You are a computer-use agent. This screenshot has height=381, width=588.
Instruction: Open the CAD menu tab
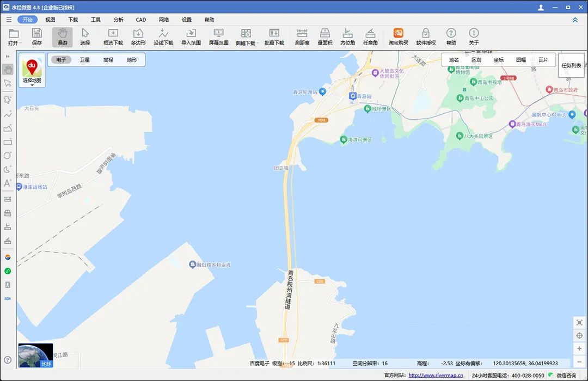tap(141, 20)
